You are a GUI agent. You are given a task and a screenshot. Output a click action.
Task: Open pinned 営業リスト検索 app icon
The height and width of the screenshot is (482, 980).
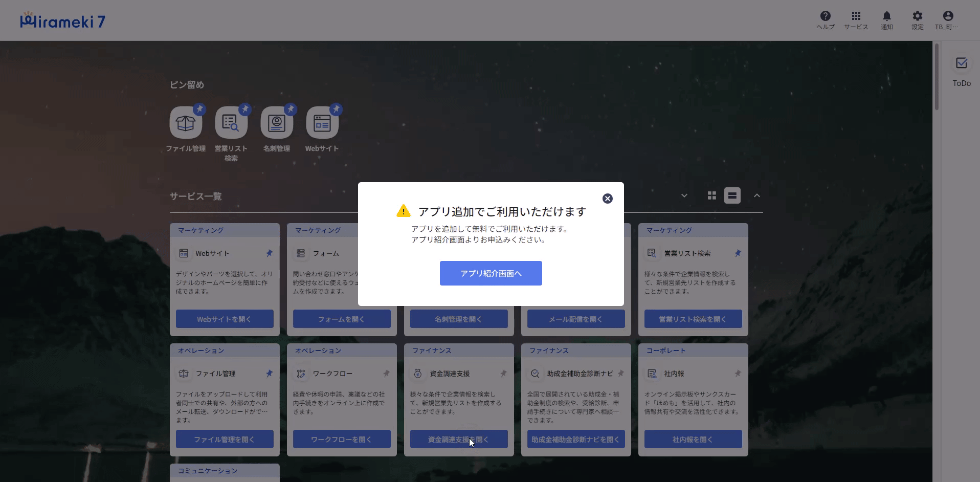pyautogui.click(x=231, y=123)
